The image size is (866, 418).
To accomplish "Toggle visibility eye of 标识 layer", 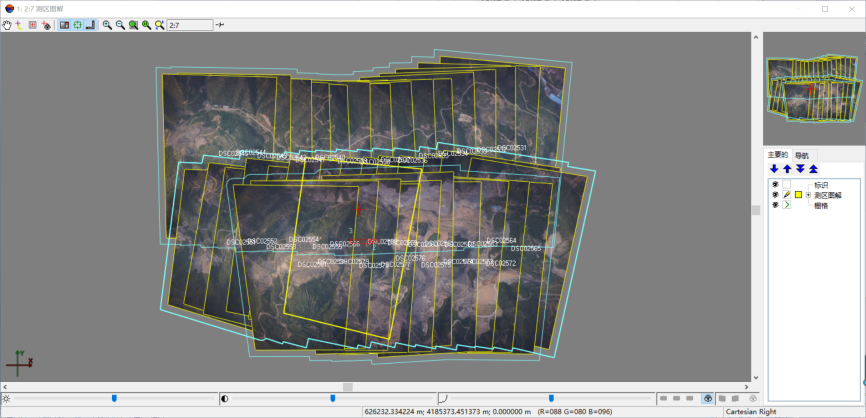I will (774, 185).
